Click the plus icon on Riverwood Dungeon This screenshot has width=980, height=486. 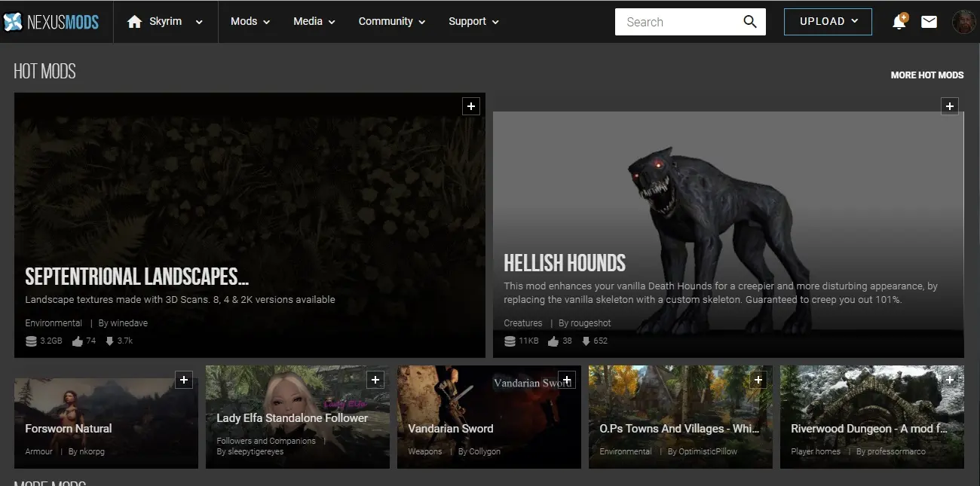(950, 380)
